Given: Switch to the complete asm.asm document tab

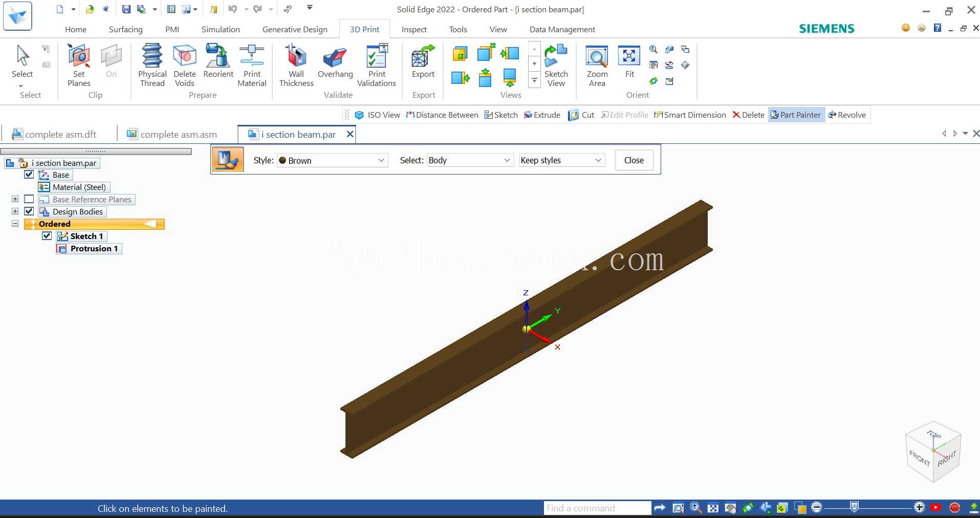Looking at the screenshot, I should click(x=172, y=135).
